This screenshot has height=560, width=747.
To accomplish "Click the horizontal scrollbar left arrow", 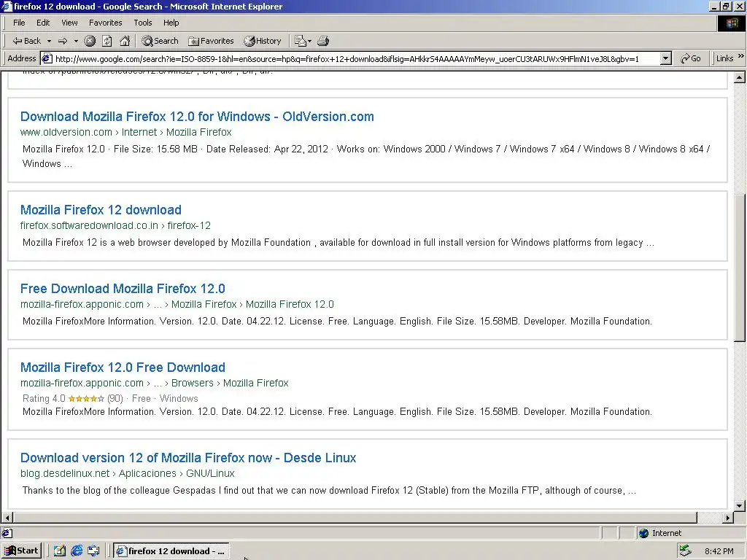I will (7, 518).
